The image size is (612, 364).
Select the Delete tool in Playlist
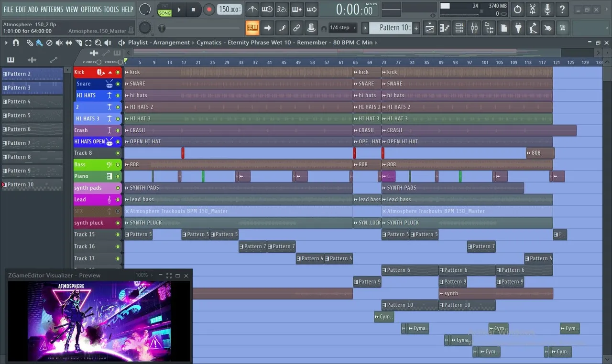click(x=49, y=43)
